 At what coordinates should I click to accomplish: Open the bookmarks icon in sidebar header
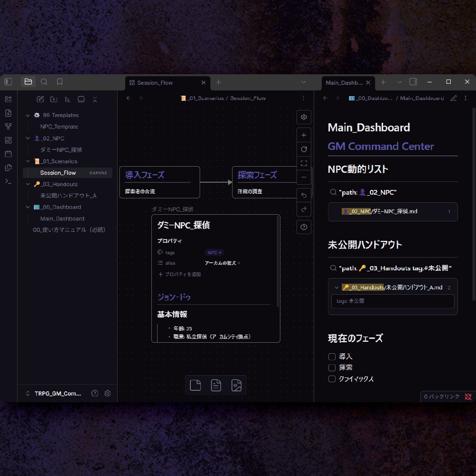pyautogui.click(x=60, y=82)
